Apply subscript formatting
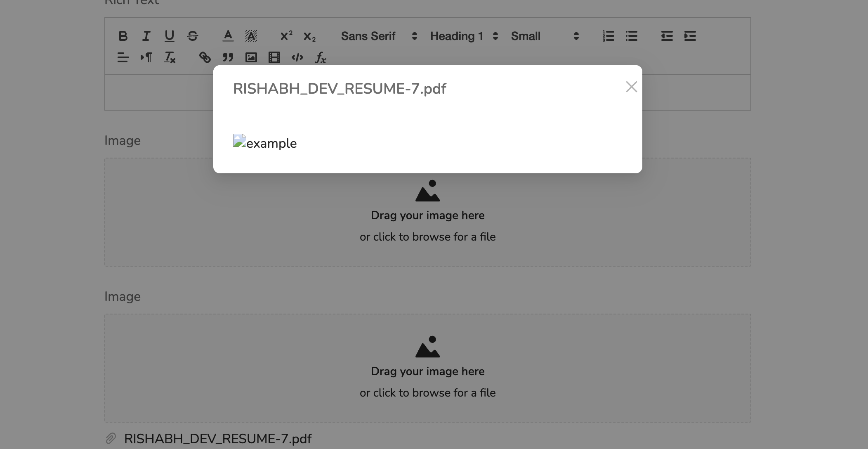Image resolution: width=868 pixels, height=449 pixels. 309,36
